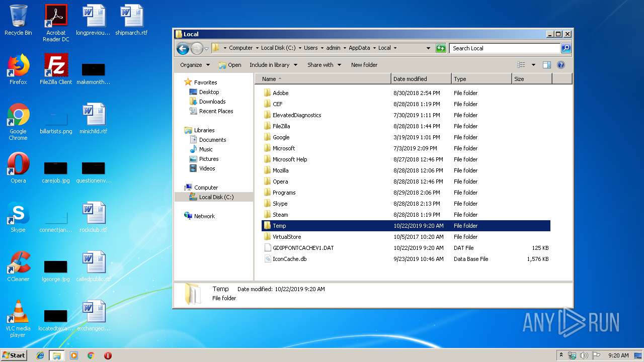Open Include in library menu

273,65
